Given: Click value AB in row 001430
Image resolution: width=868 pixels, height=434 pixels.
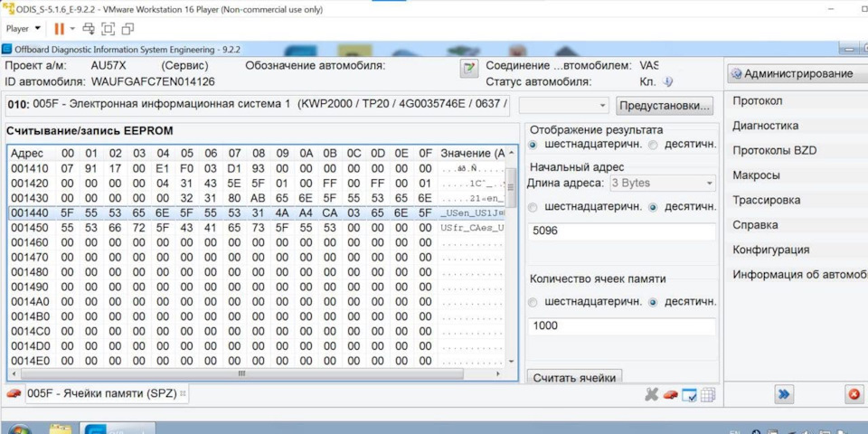Looking at the screenshot, I should (x=258, y=198).
